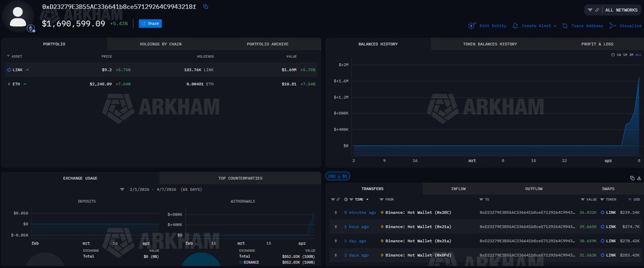Open the Top Counterparties tab

click(x=240, y=177)
